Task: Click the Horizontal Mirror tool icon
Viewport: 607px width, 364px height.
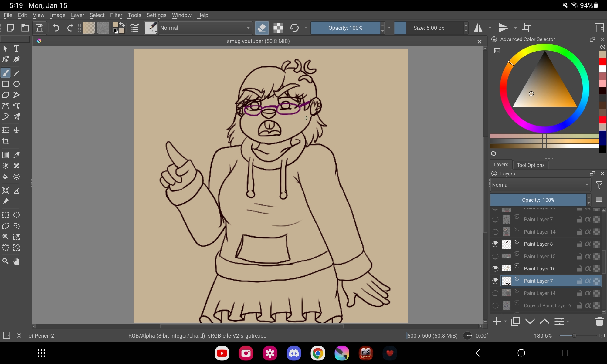Action: click(478, 28)
